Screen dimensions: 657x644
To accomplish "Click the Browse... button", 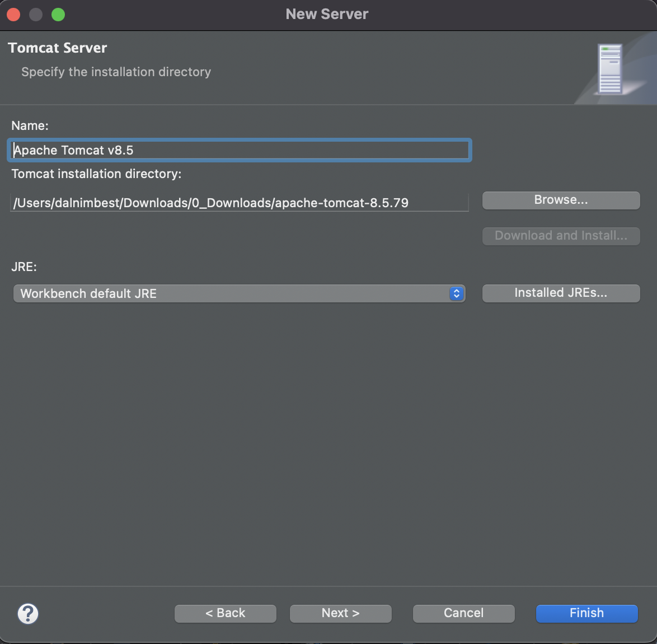I will point(561,200).
